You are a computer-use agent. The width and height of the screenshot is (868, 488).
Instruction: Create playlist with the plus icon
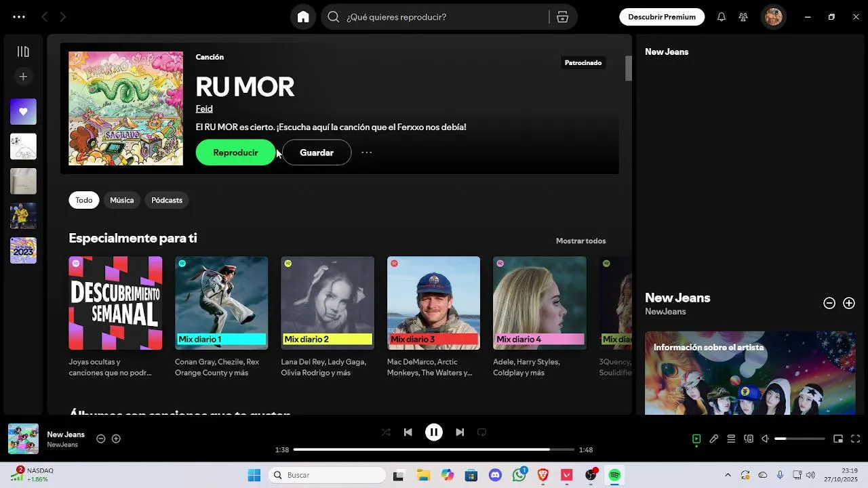click(23, 77)
